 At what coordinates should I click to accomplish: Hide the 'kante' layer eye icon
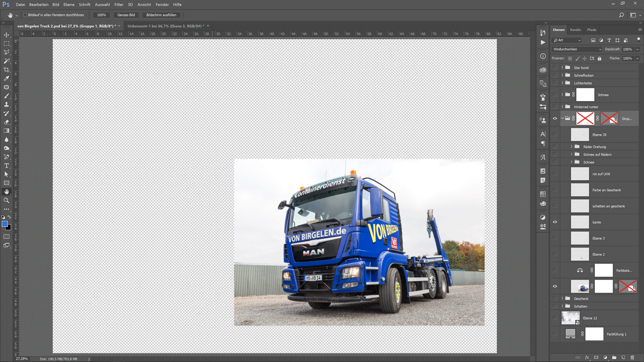[555, 222]
